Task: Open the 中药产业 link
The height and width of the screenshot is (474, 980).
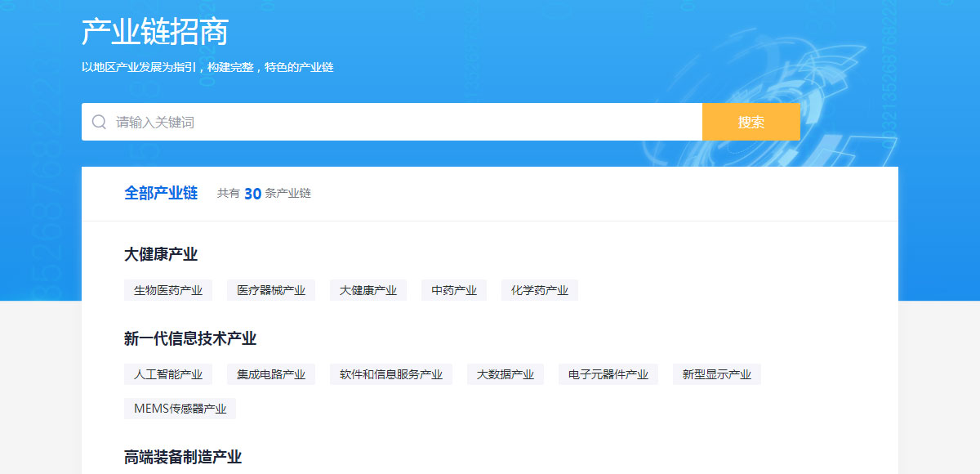Action: [x=453, y=289]
